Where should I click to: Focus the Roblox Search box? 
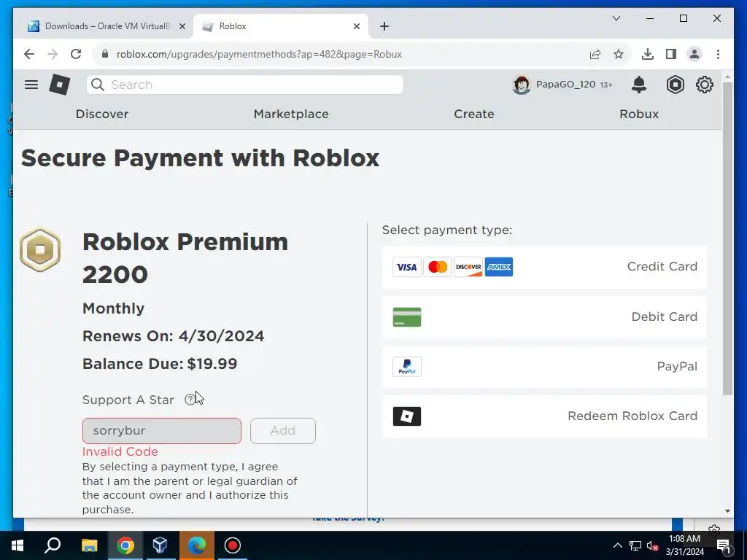pyautogui.click(x=245, y=85)
